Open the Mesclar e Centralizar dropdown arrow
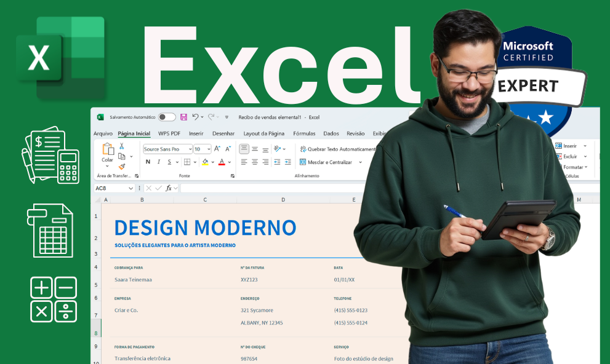 coord(360,162)
